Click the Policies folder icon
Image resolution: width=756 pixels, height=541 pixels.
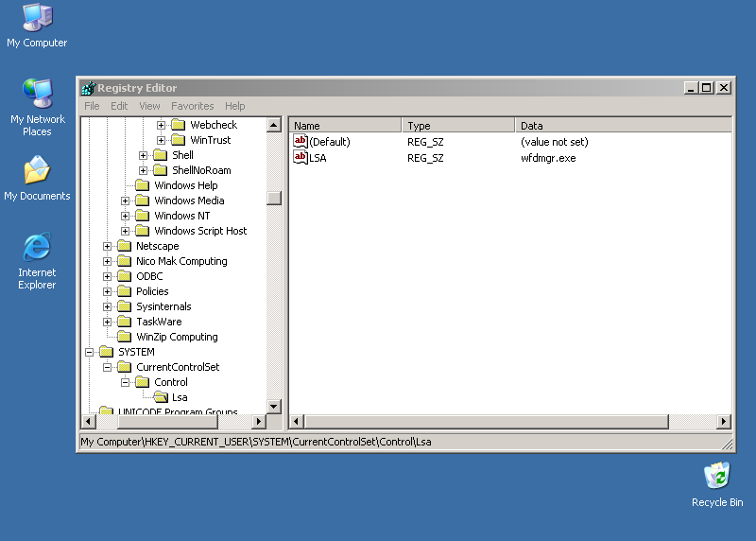[125, 291]
